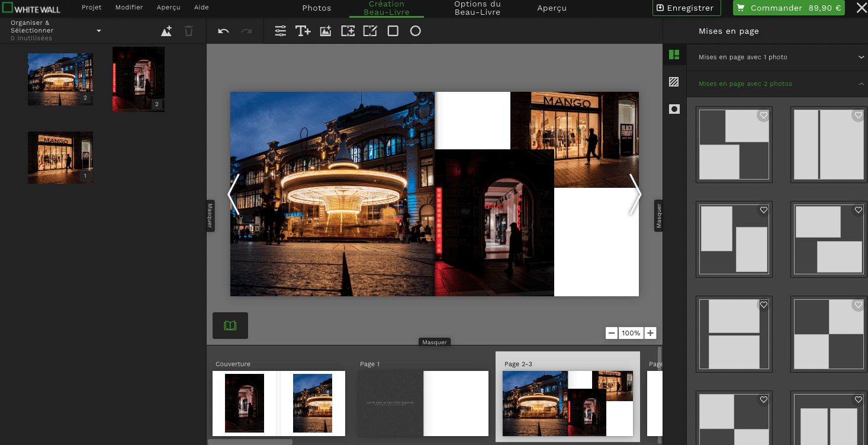This screenshot has width=868, height=445.
Task: Select the carousel photo thumbnail in library
Action: click(60, 79)
